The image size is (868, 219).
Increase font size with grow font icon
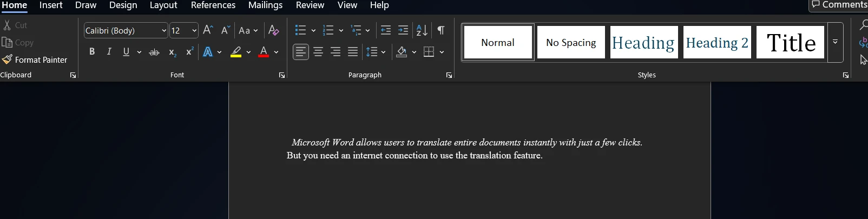208,30
